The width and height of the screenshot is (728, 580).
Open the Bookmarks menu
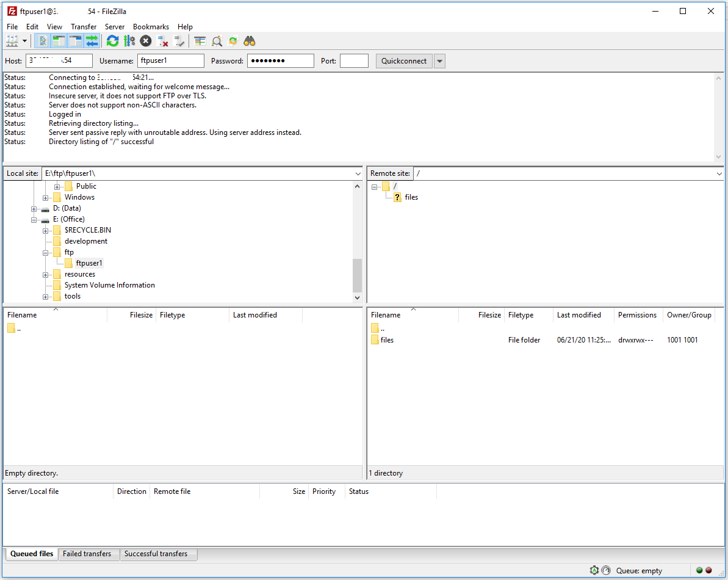tap(151, 26)
